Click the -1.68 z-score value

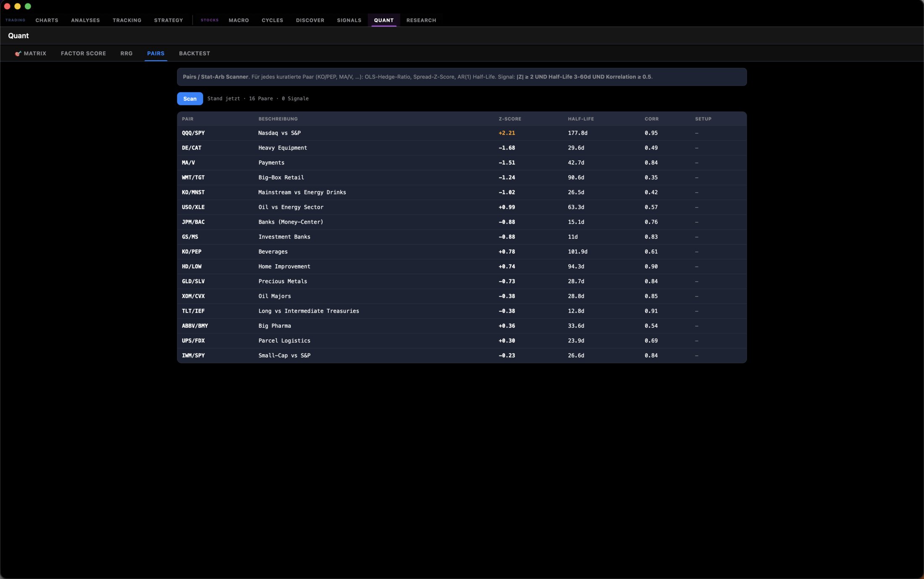pyautogui.click(x=507, y=148)
